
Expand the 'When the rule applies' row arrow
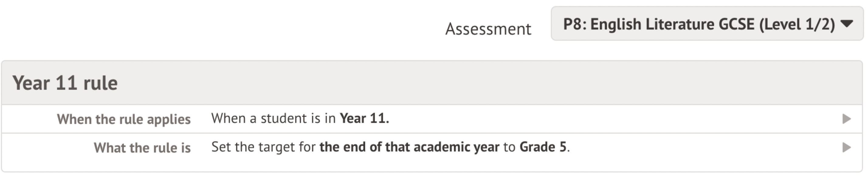pyautogui.click(x=846, y=119)
